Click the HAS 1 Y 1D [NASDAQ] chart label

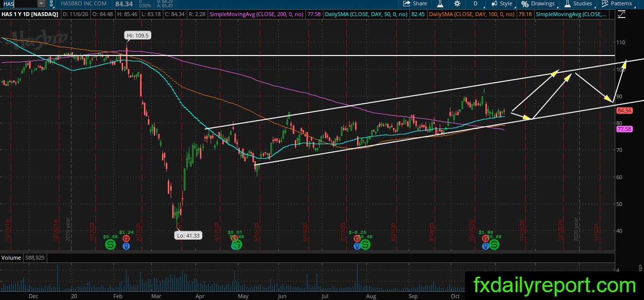(31, 15)
